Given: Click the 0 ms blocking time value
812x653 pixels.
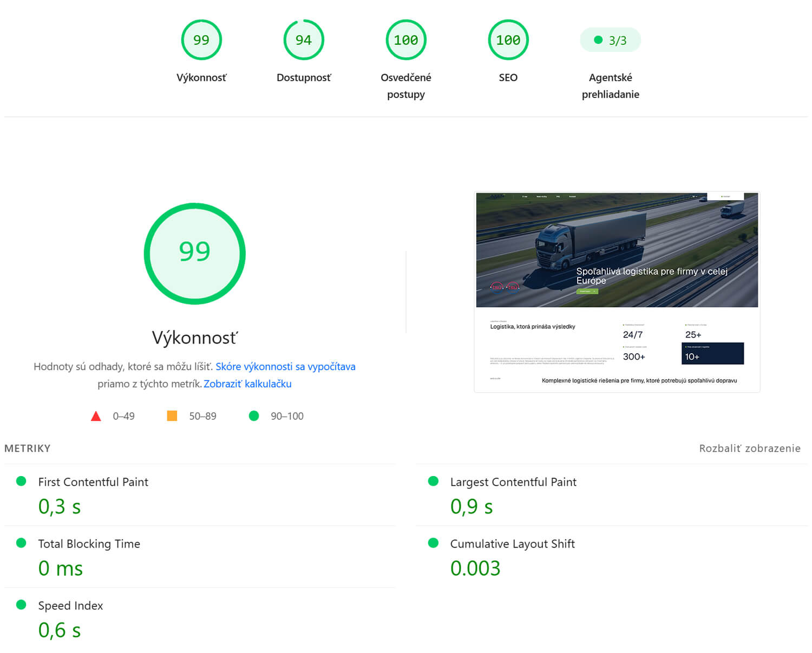Looking at the screenshot, I should point(61,569).
